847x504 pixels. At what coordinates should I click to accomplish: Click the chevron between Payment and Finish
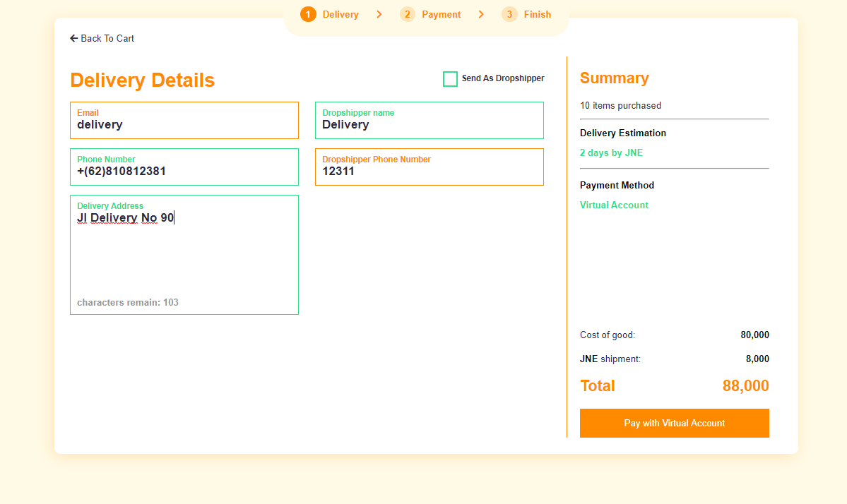(481, 15)
